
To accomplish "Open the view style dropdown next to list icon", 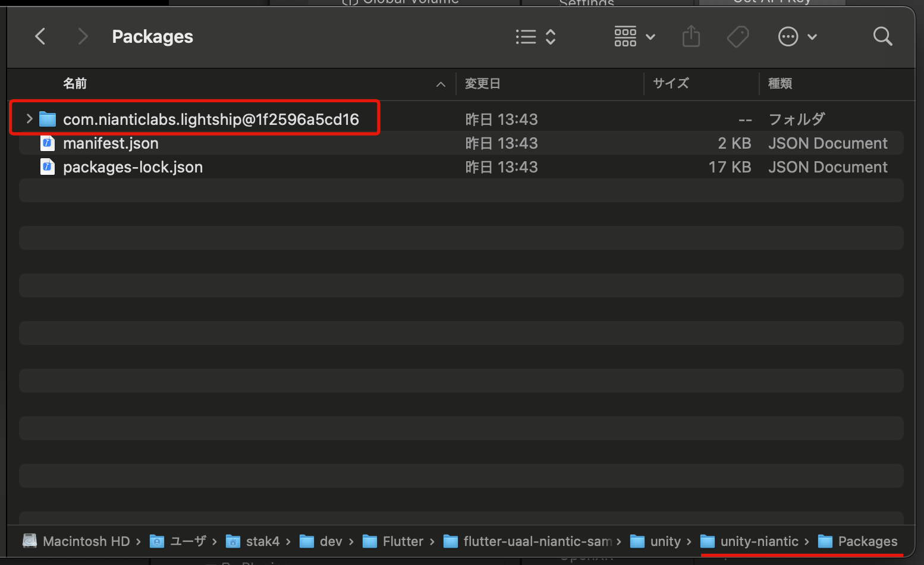I will [x=551, y=36].
